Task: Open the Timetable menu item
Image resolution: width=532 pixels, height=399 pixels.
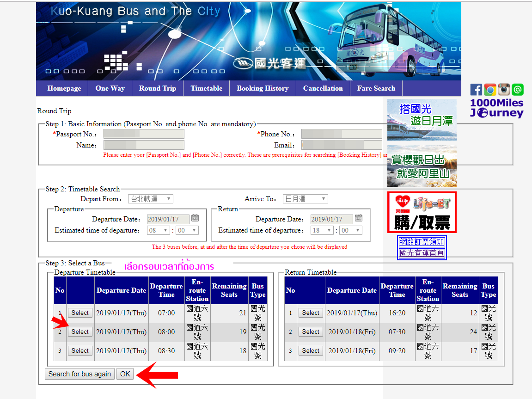Action: 206,88
